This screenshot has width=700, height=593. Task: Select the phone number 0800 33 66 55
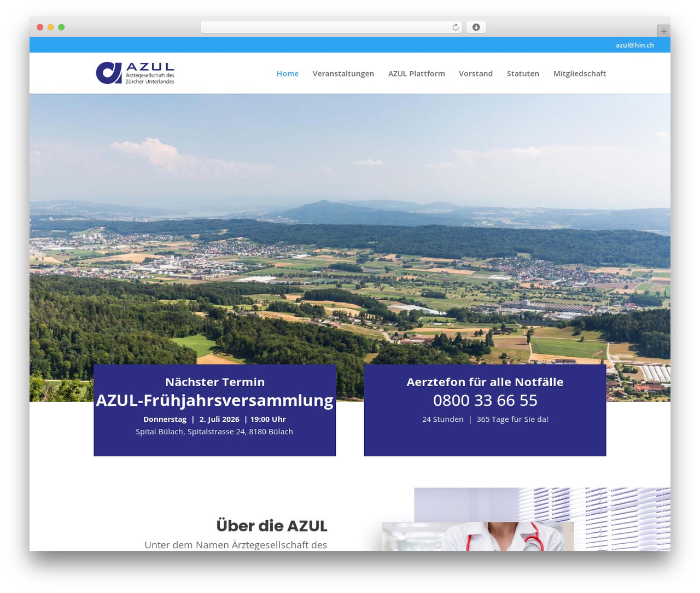tap(485, 400)
